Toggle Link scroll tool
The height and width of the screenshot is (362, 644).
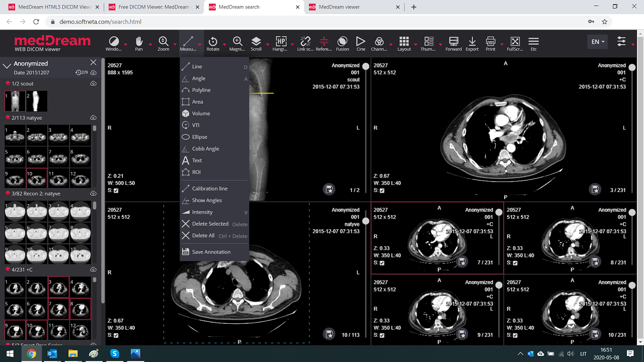pyautogui.click(x=305, y=43)
